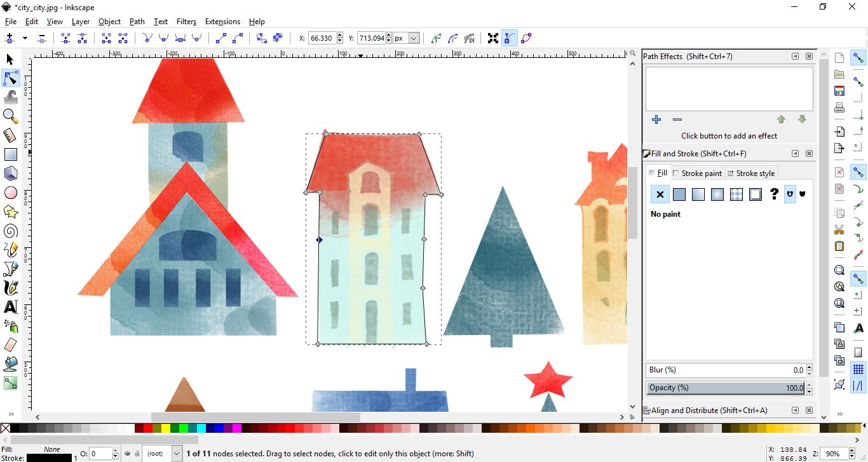
Task: Click the make nodes cusp icon
Action: pos(147,38)
